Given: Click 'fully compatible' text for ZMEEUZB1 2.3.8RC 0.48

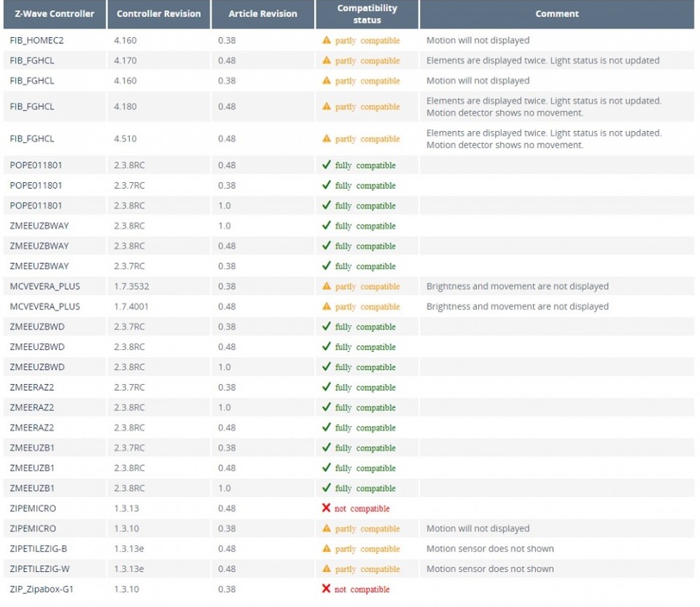Looking at the screenshot, I should point(365,468).
